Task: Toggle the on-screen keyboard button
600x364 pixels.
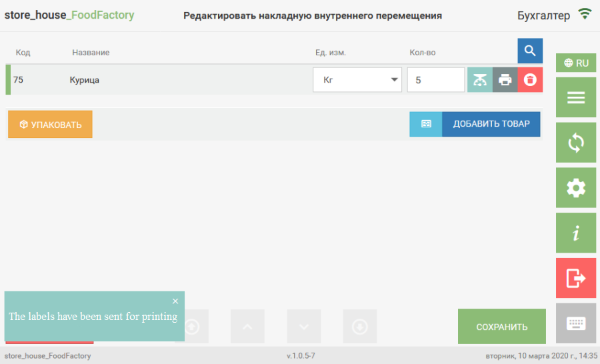Action: pyautogui.click(x=576, y=323)
